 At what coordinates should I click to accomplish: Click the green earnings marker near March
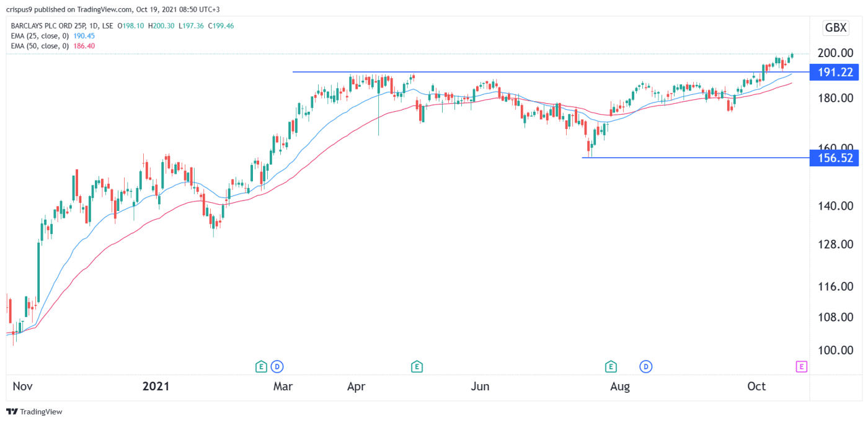(261, 366)
